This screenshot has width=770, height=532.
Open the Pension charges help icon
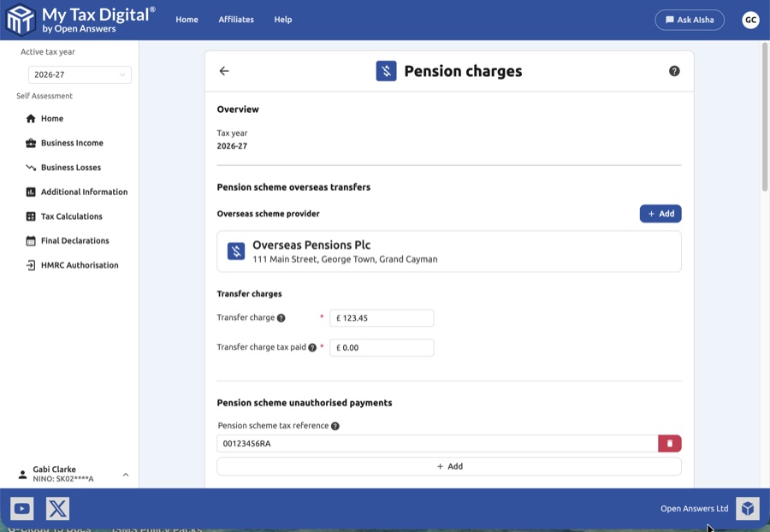coord(674,71)
